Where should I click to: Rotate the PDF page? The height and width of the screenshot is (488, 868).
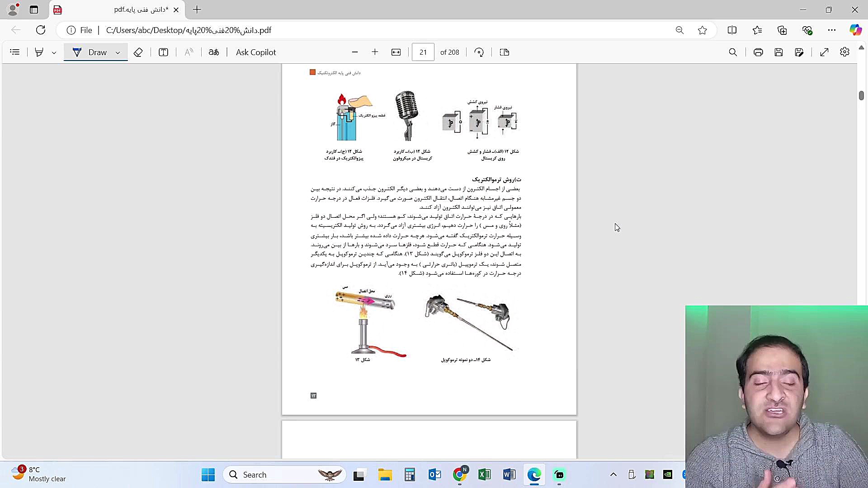479,52
